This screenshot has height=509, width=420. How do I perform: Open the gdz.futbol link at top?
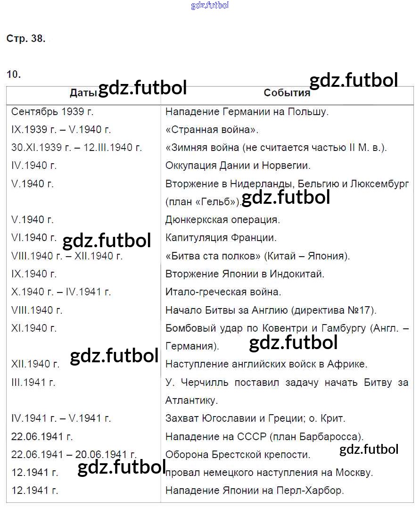pos(210,5)
